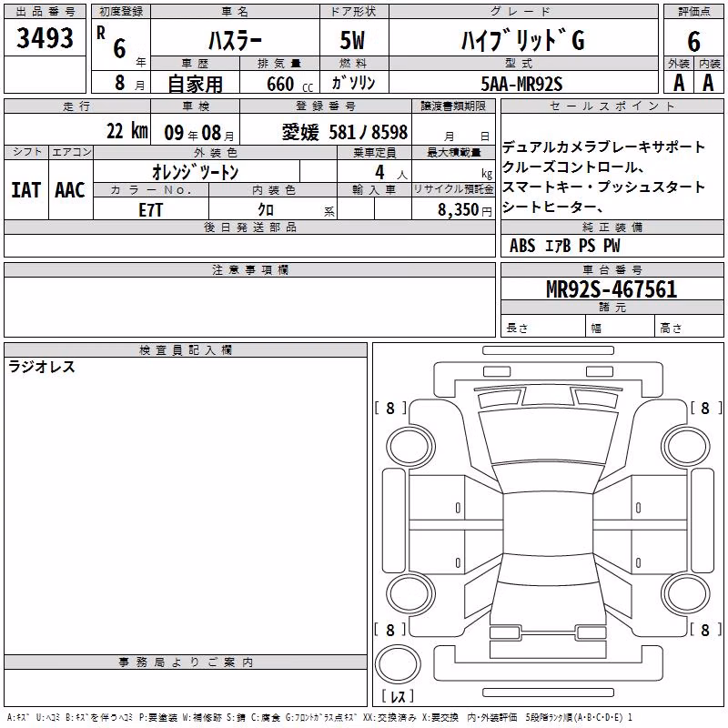Click lot number 3493
This screenshot has width=728, height=728.
click(x=45, y=37)
